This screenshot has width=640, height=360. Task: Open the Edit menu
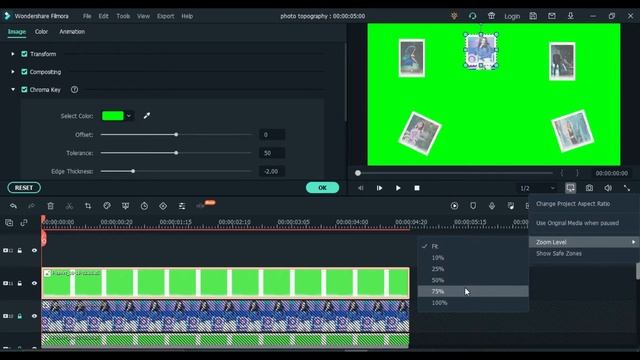(104, 16)
